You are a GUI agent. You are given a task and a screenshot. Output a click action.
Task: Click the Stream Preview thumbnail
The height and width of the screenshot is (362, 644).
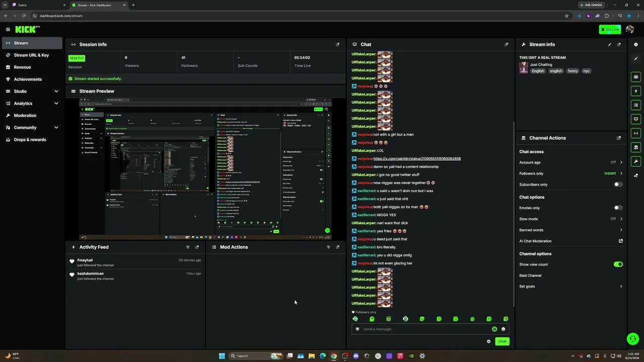[205, 169]
